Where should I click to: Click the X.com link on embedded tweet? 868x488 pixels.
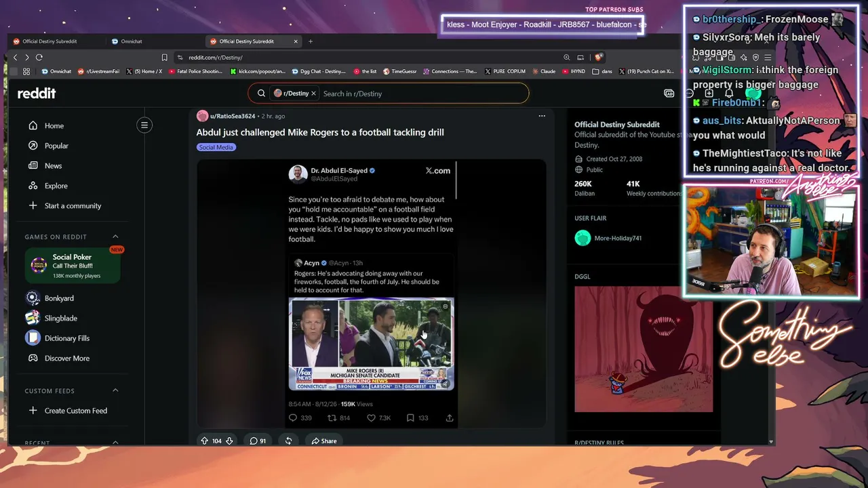(x=438, y=171)
